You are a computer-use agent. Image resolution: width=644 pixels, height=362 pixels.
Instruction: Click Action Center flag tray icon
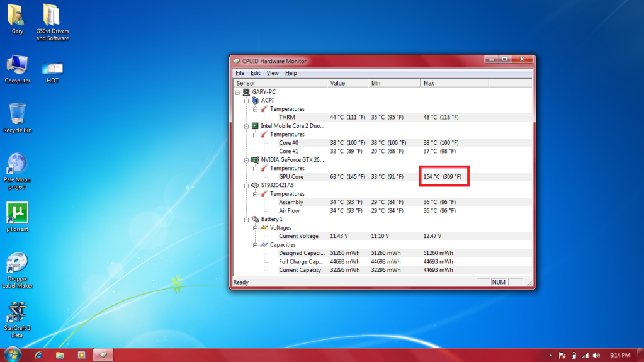pos(562,356)
